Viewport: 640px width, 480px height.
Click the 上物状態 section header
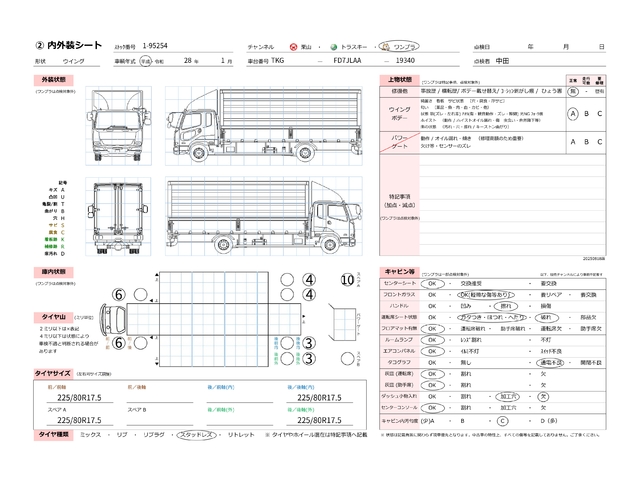[398, 77]
